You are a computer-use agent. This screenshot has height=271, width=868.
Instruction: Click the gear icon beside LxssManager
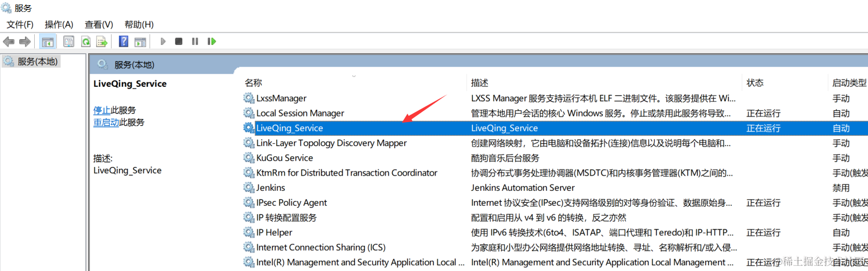pyautogui.click(x=249, y=98)
